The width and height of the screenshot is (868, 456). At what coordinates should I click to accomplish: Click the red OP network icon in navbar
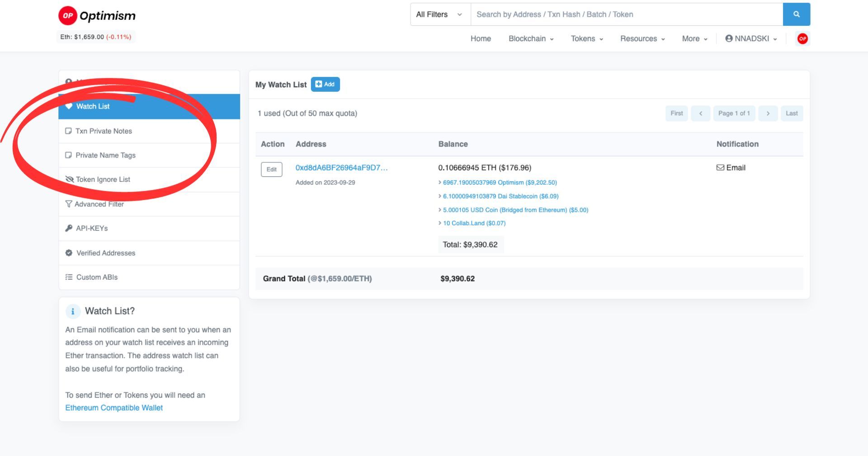802,39
